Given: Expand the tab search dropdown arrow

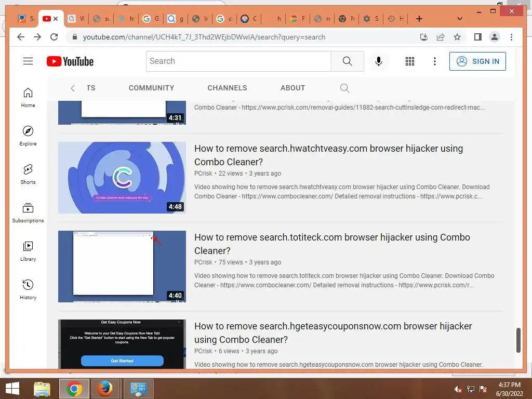Looking at the screenshot, I should coord(460,19).
